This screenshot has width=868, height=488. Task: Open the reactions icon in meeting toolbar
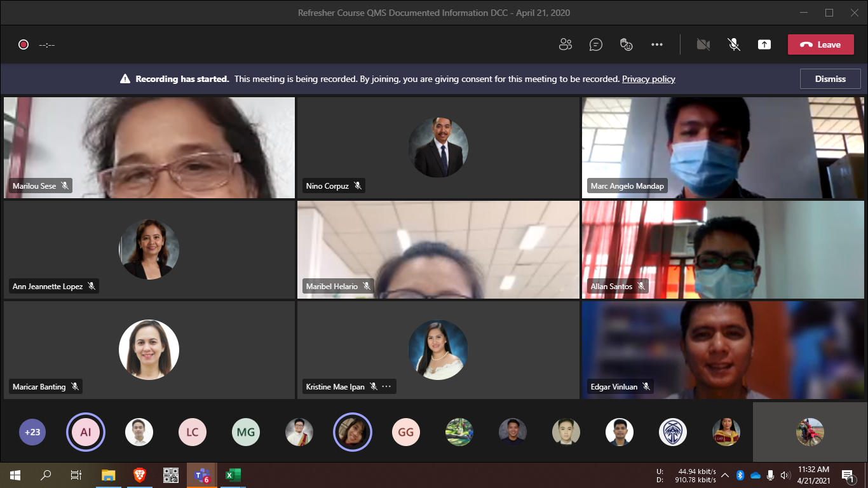pyautogui.click(x=627, y=44)
